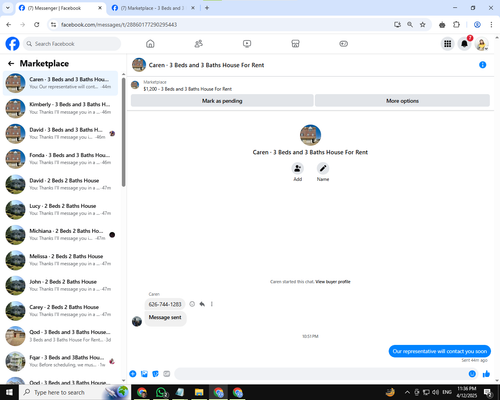Click the 'Our representative will contact you soon' bubble
Viewport: 500px width, 400px height.
click(440, 351)
